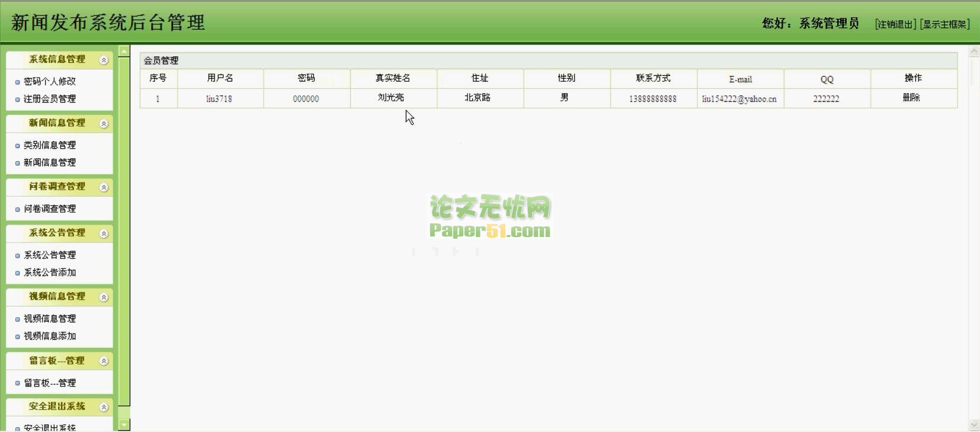Open 视频信息添加 in sidebar
The width and height of the screenshot is (980, 432).
pyautogui.click(x=50, y=336)
